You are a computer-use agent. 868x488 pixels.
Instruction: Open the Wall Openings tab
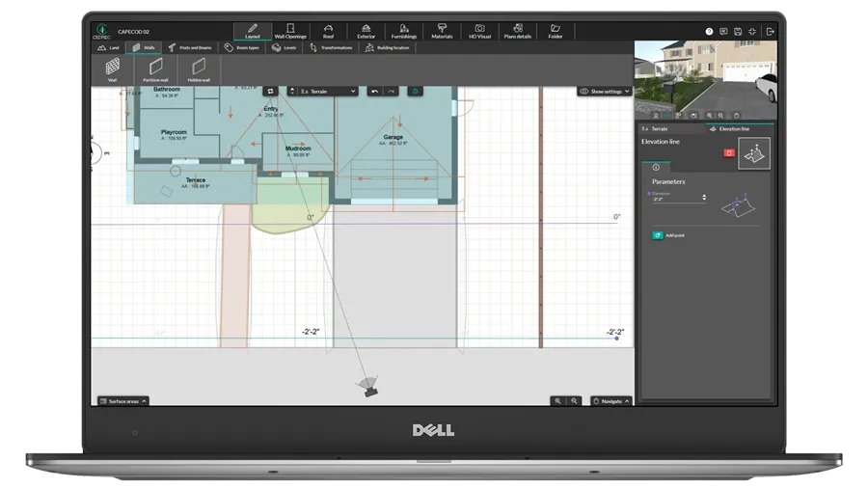click(x=290, y=31)
